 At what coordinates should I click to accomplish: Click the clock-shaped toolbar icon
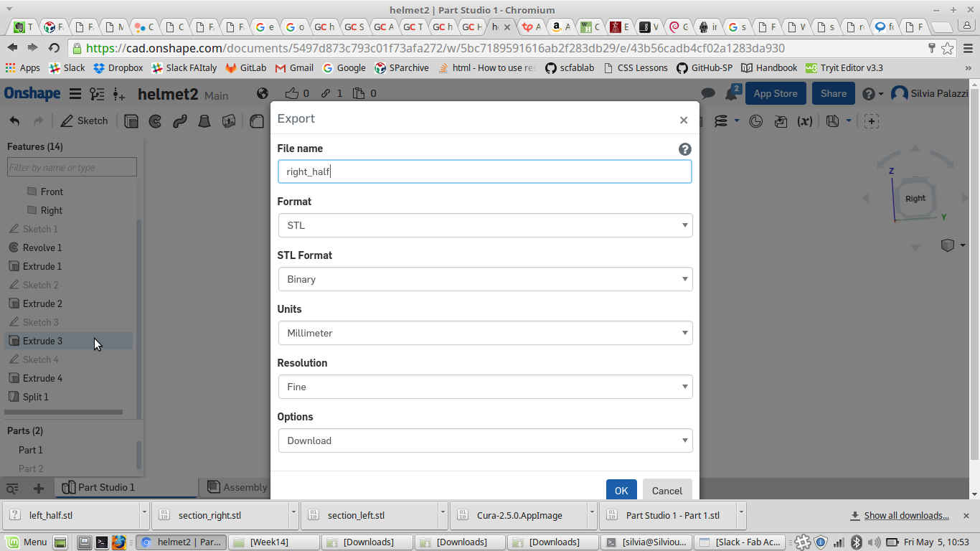[x=755, y=121]
